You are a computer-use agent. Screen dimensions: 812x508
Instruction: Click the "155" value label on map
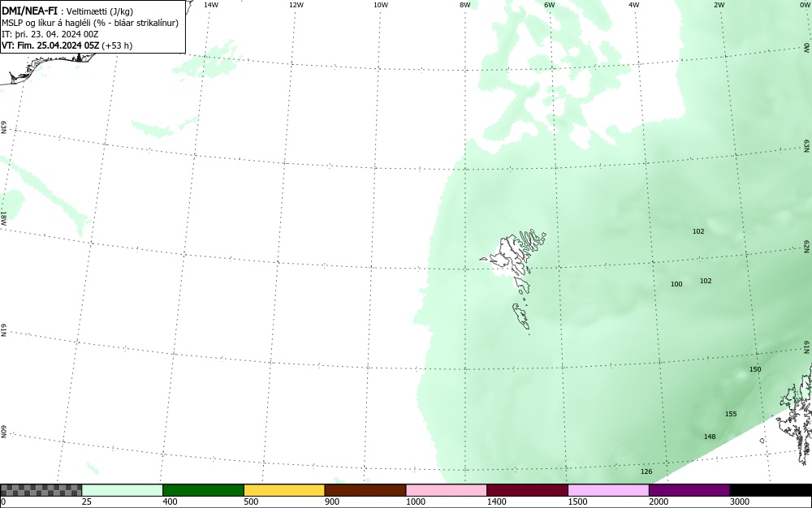731,414
